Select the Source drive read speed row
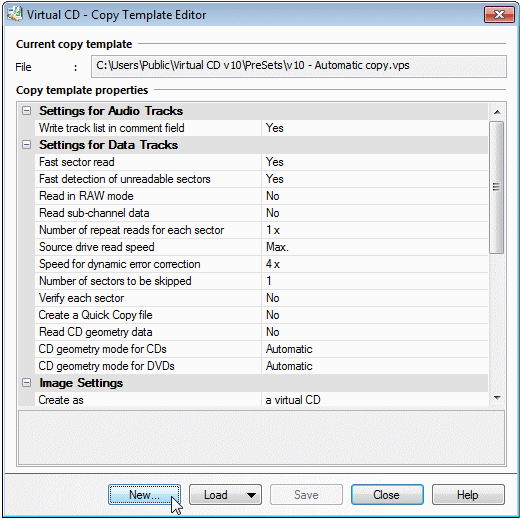 point(261,247)
